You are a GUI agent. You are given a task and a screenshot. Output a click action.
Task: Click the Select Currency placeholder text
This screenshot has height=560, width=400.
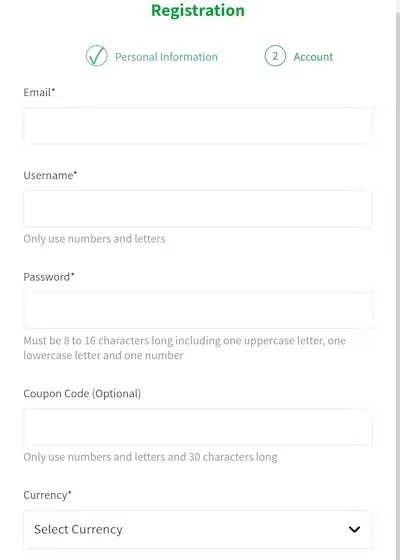(x=78, y=529)
